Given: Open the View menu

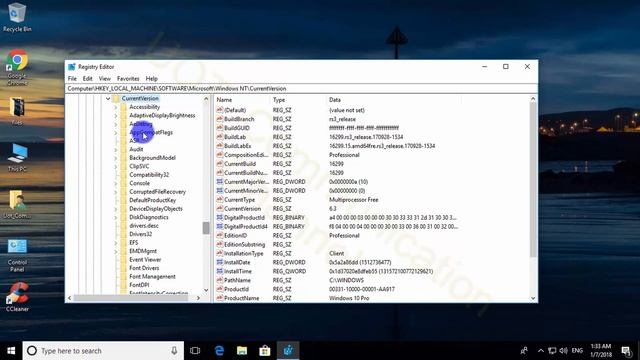Looking at the screenshot, I should (104, 78).
